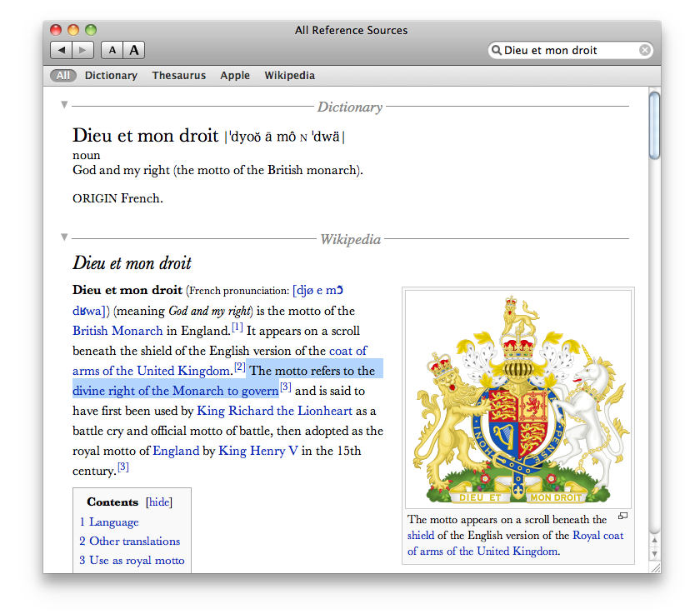This screenshot has width=700, height=614.
Task: Clear the search field with X icon
Action: coord(644,50)
